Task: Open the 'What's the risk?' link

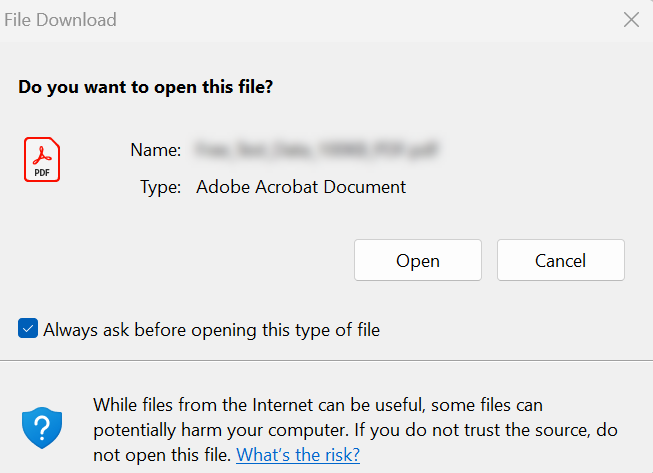Action: click(297, 454)
